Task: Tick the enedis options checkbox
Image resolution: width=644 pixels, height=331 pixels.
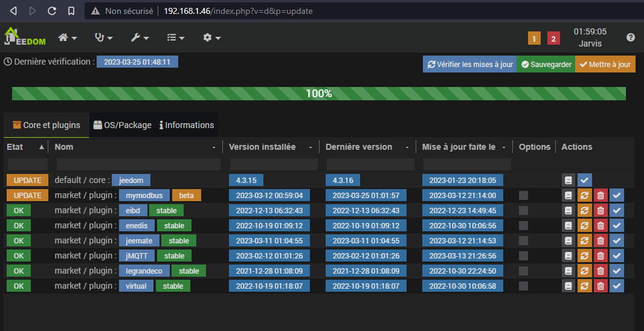Action: point(523,225)
